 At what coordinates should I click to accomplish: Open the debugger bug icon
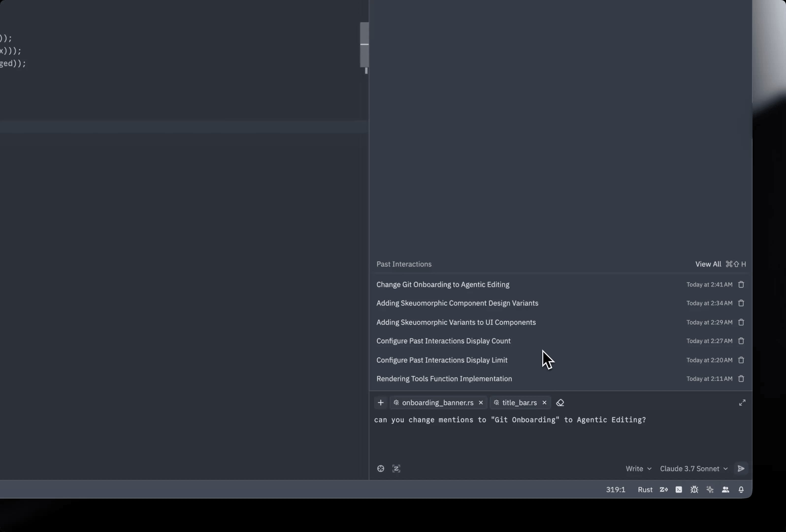(x=694, y=489)
